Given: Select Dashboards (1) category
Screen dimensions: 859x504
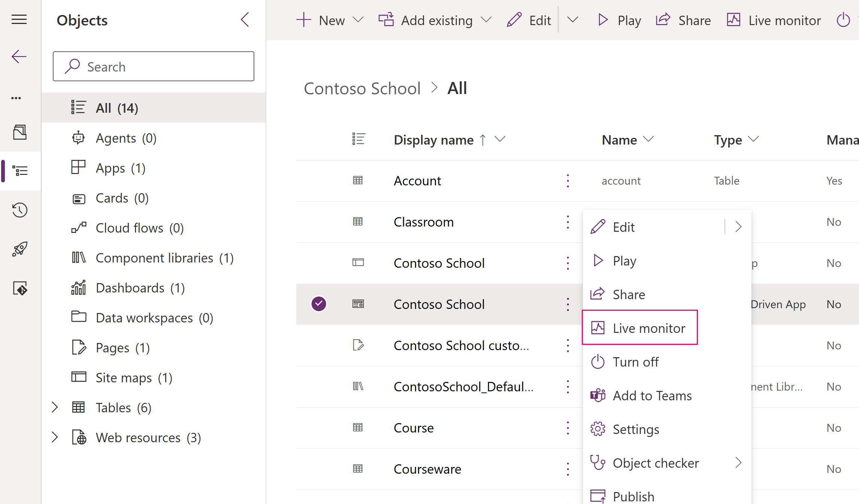Looking at the screenshot, I should (154, 288).
